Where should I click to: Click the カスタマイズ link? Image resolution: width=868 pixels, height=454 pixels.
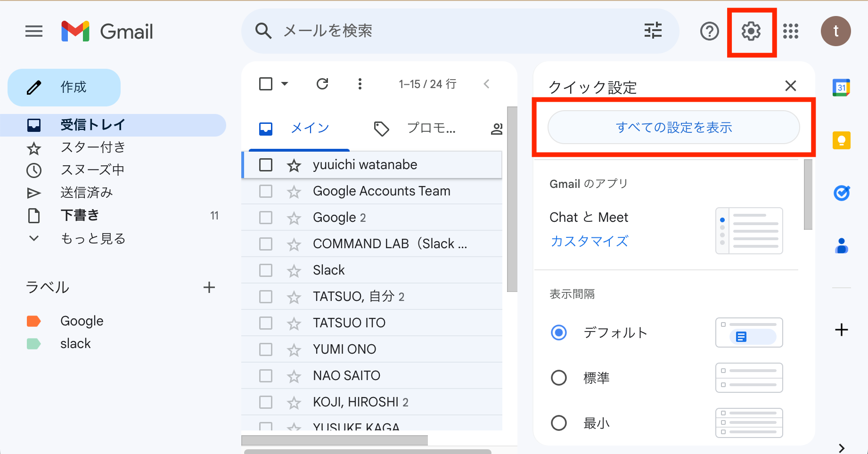click(x=589, y=241)
